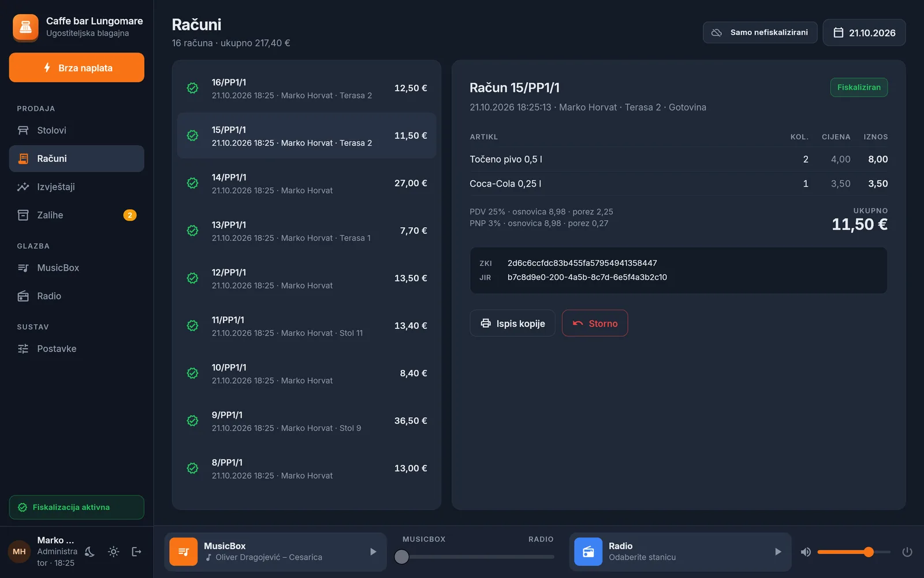This screenshot has height=578, width=924.
Task: Open Radio from the sidebar Glazba section
Action: coord(76,296)
